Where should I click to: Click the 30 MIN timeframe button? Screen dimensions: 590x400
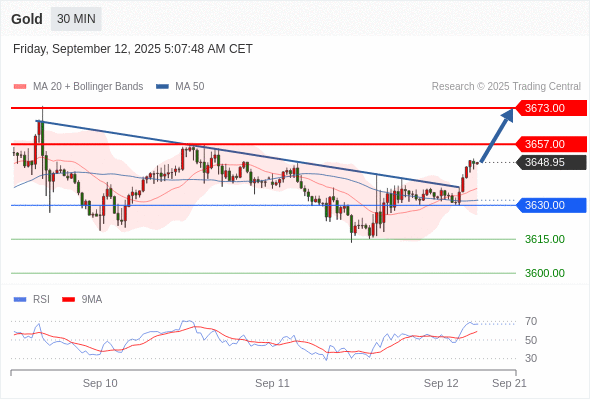point(76,19)
